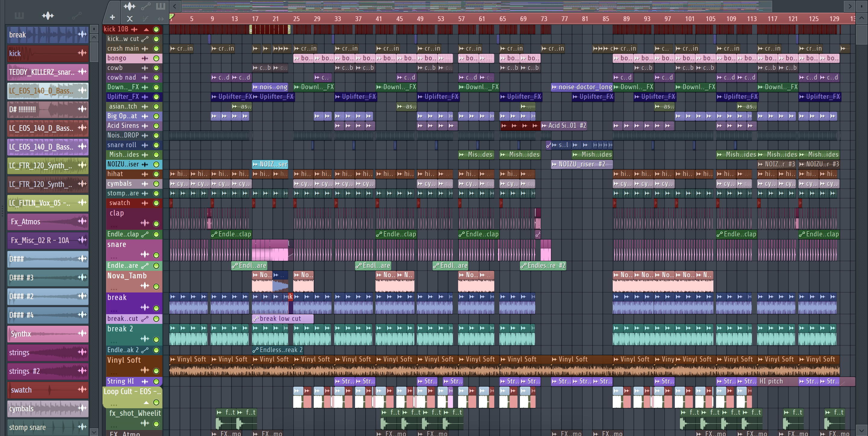868x436 pixels.
Task: Mute the NOIZU..iser track
Action: (156, 165)
